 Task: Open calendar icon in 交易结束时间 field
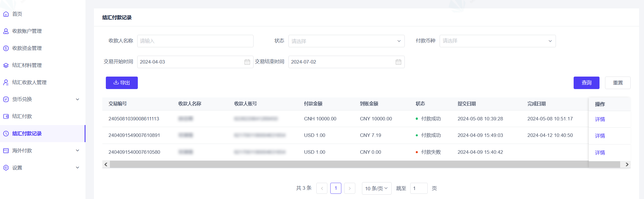tap(398, 62)
